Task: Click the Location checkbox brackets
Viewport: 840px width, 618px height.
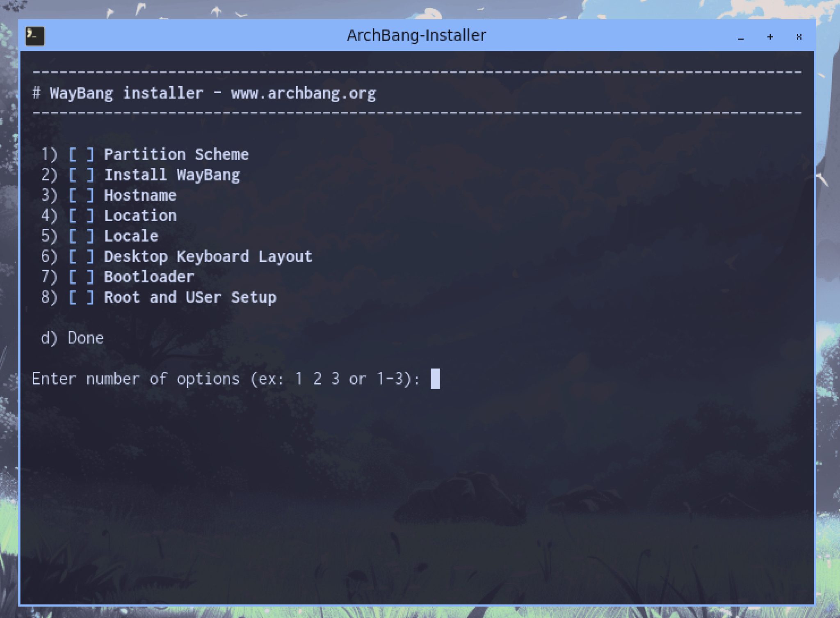Action: pos(82,216)
